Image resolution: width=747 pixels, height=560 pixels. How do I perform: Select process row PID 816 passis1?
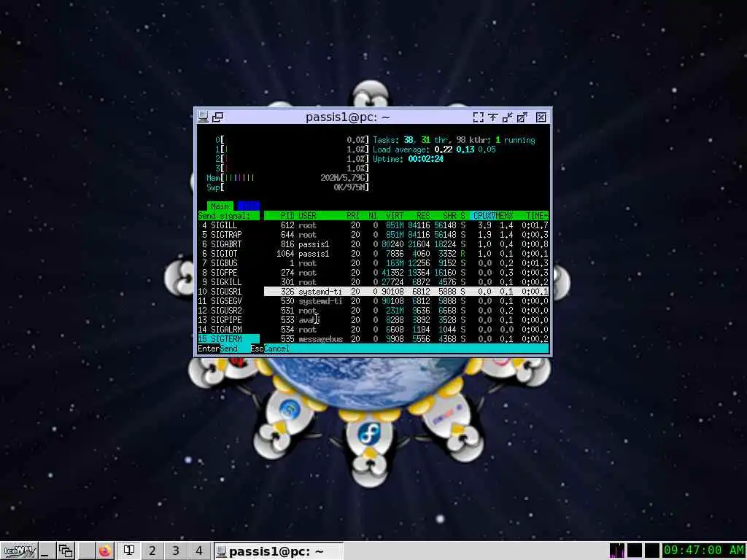[406, 244]
